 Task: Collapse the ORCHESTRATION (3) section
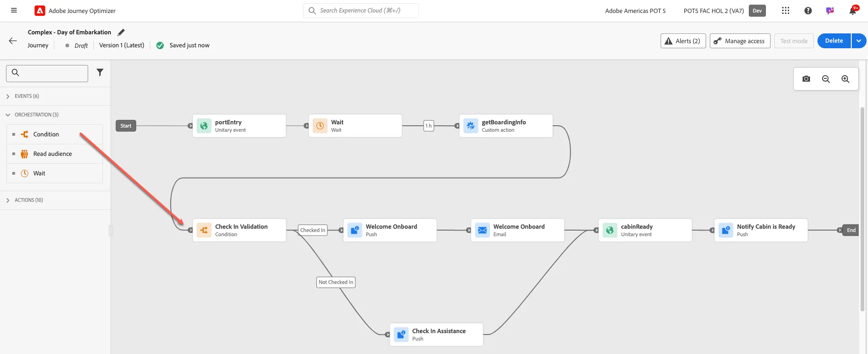(x=55, y=115)
